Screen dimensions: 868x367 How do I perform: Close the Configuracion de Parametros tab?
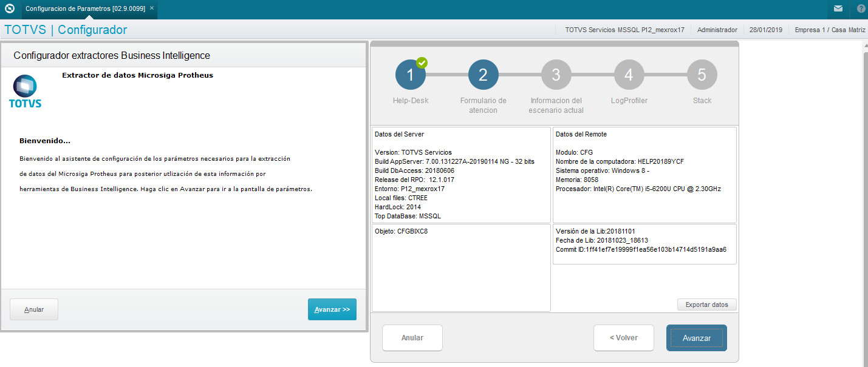click(152, 8)
